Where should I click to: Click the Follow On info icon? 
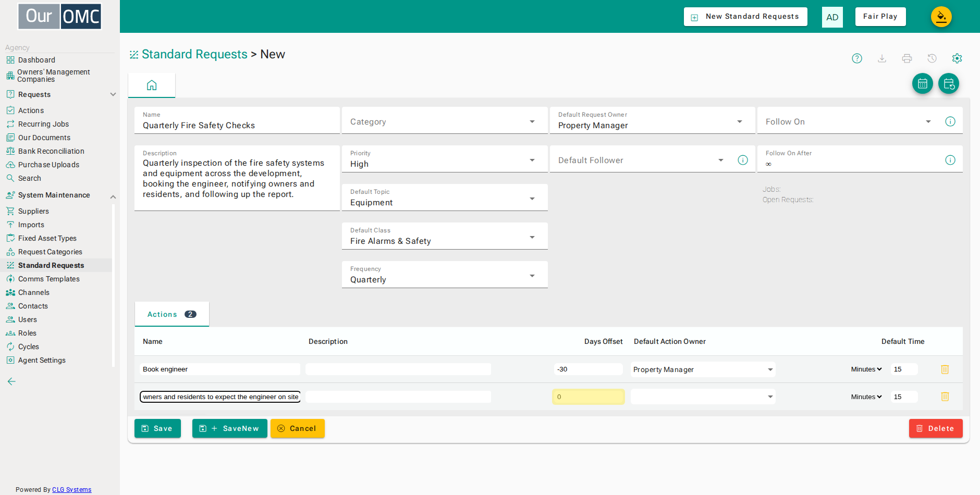(x=950, y=121)
